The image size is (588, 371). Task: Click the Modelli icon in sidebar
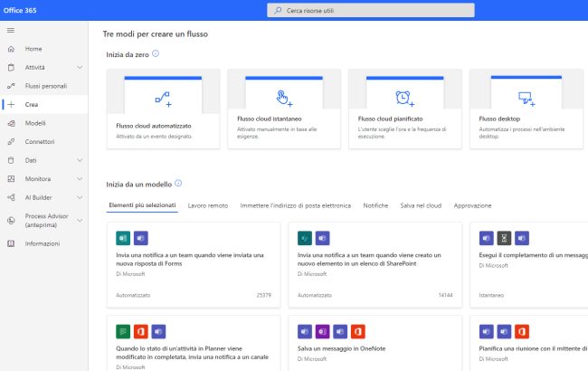11,123
